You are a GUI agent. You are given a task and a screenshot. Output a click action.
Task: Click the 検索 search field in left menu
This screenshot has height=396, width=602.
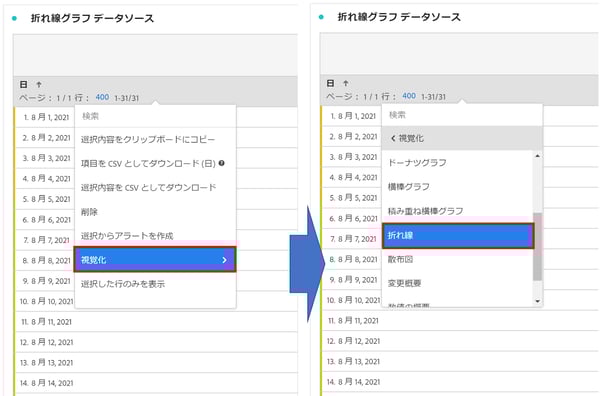[155, 116]
